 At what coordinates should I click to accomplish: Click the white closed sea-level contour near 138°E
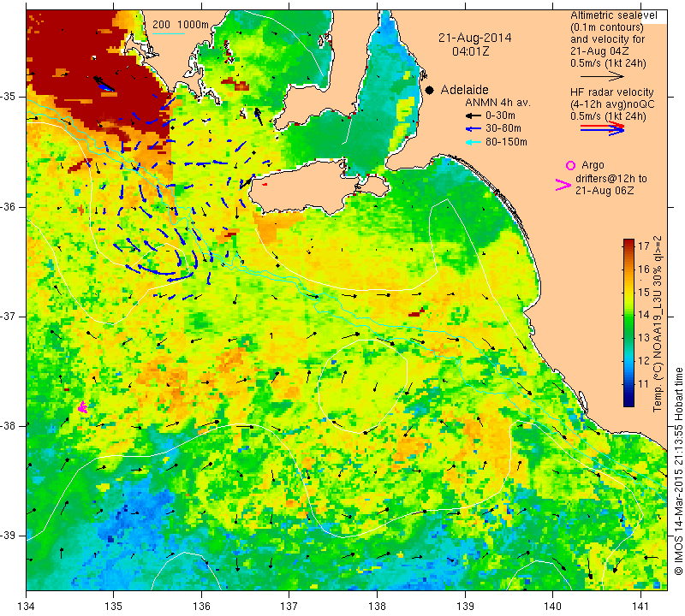click(362, 386)
